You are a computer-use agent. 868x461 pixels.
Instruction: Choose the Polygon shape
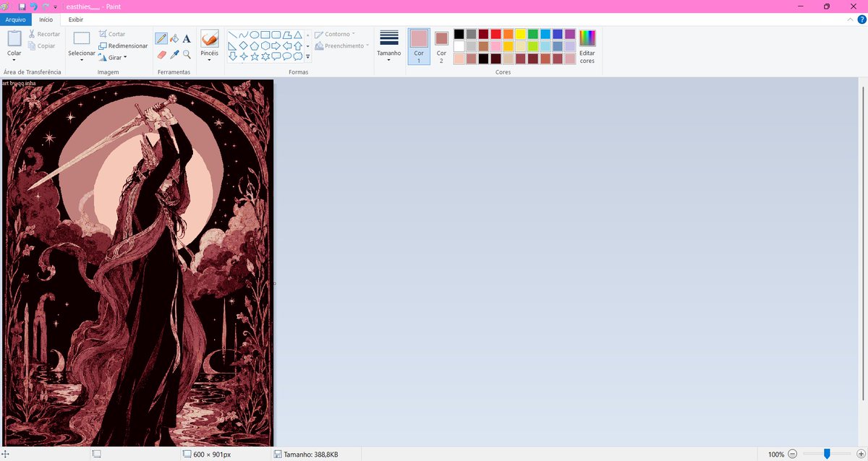287,35
